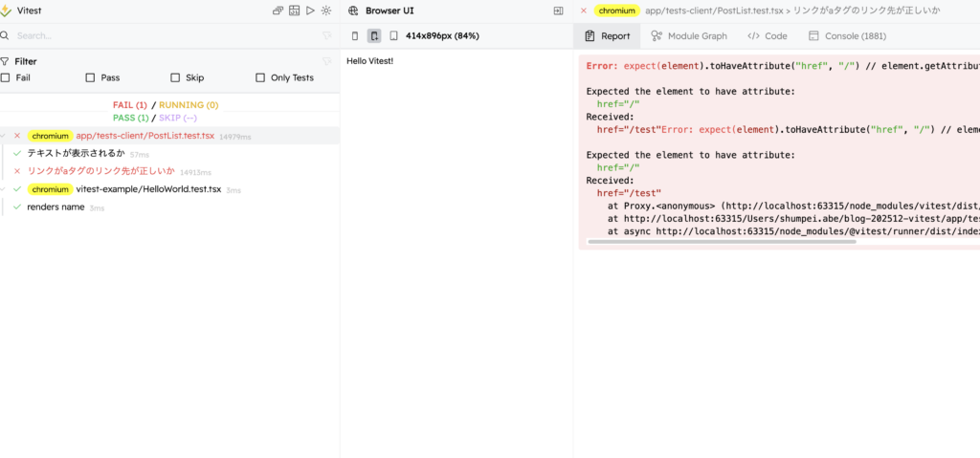Run all tests with the play icon
Screen dimensions: 980x458
[310, 11]
